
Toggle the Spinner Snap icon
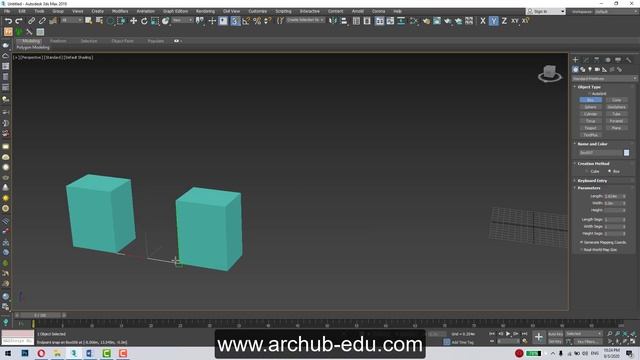268,21
